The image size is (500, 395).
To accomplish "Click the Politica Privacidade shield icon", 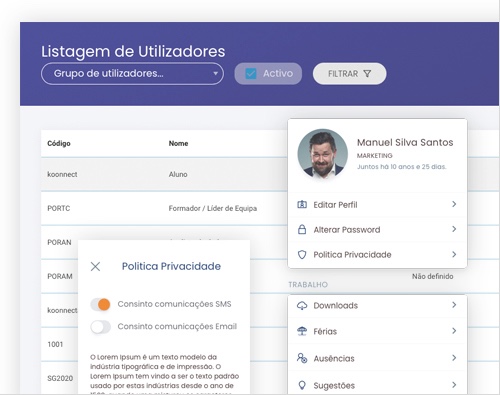I will coord(302,255).
